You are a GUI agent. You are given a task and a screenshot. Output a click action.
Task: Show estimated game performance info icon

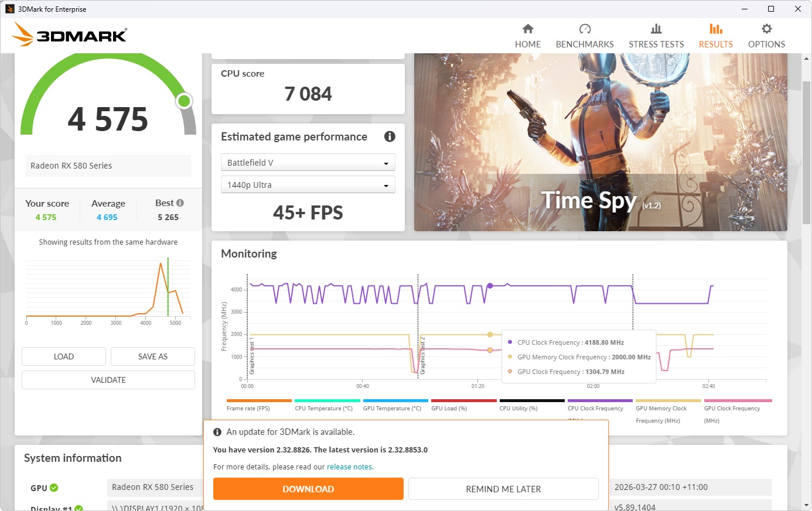390,136
